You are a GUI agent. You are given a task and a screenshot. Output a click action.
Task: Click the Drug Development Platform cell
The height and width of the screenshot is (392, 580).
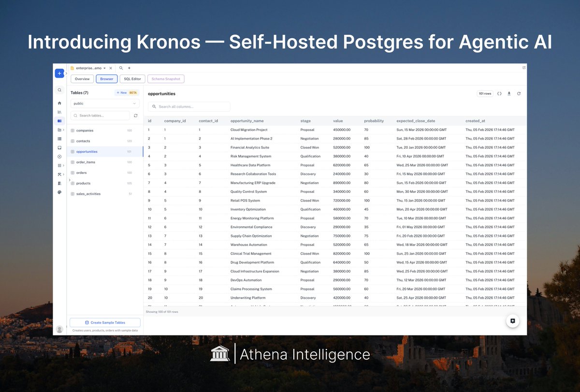tap(252, 262)
